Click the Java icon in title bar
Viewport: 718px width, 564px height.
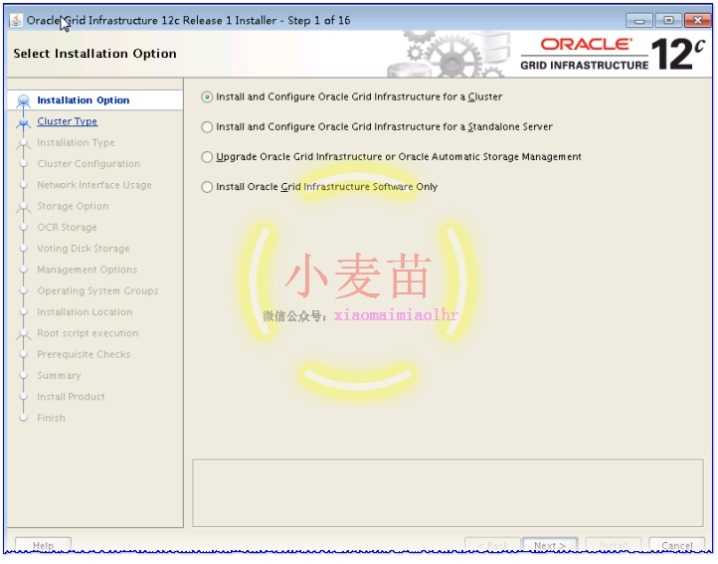tap(16, 21)
